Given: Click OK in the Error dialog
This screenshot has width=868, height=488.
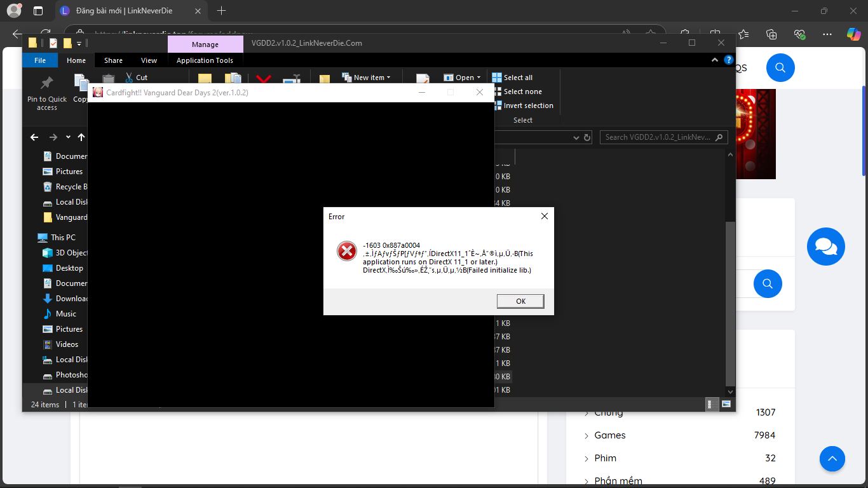Looking at the screenshot, I should [x=520, y=301].
